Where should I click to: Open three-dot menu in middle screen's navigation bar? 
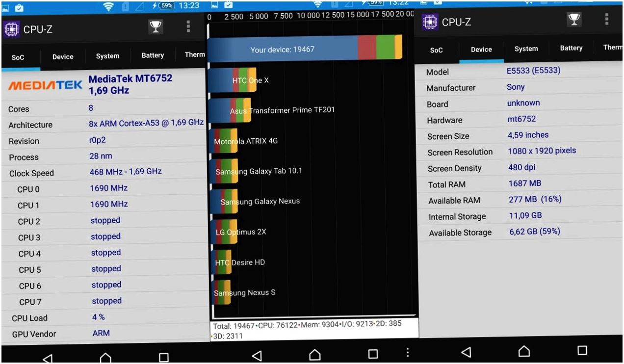(x=408, y=352)
